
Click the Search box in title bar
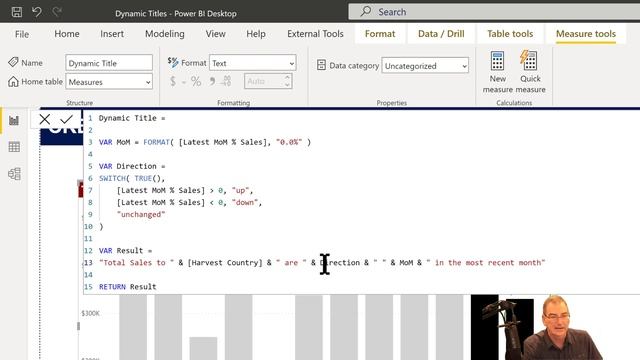coord(494,11)
